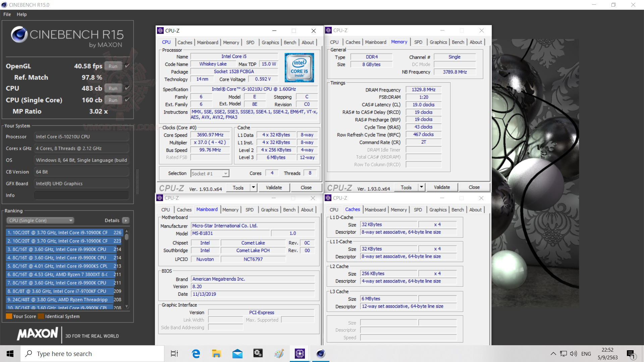Screen dimensions: 644x362
Task: Click the Details arrow in the Ranking section
Action: tap(125, 220)
